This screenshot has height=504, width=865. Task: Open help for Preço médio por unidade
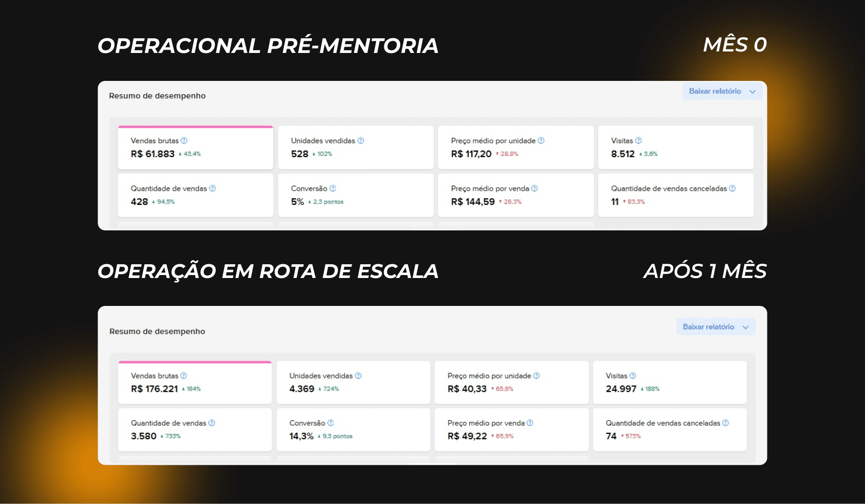tap(541, 141)
